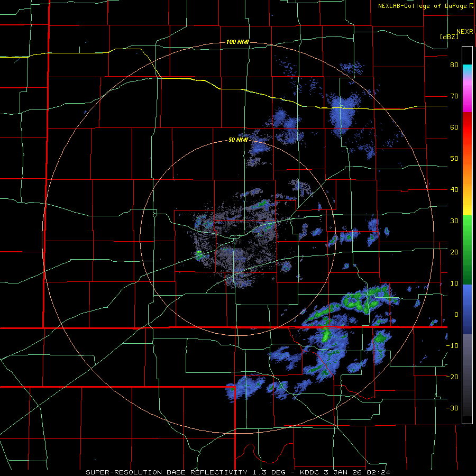Image resolution: width=476 pixels, height=476 pixels.
Task: Select the 30 value on the dBZ scale
Action: pos(454,221)
